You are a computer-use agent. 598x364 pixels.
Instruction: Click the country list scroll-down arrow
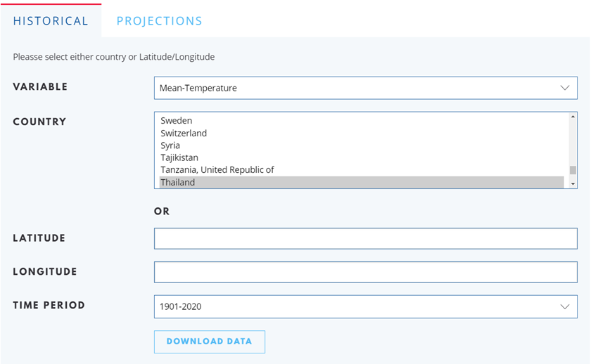(573, 183)
